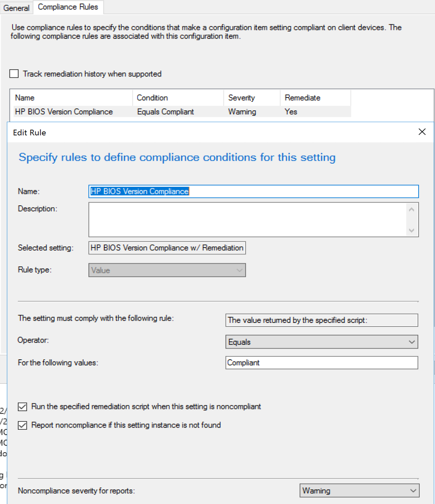The height and width of the screenshot is (504, 435).
Task: Click the Remediate column header
Action: pos(315,98)
